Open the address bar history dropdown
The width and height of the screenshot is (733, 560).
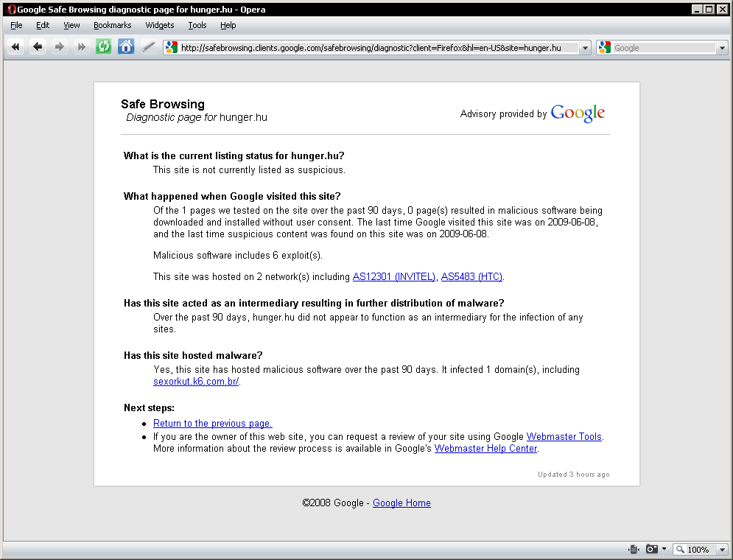click(x=585, y=48)
